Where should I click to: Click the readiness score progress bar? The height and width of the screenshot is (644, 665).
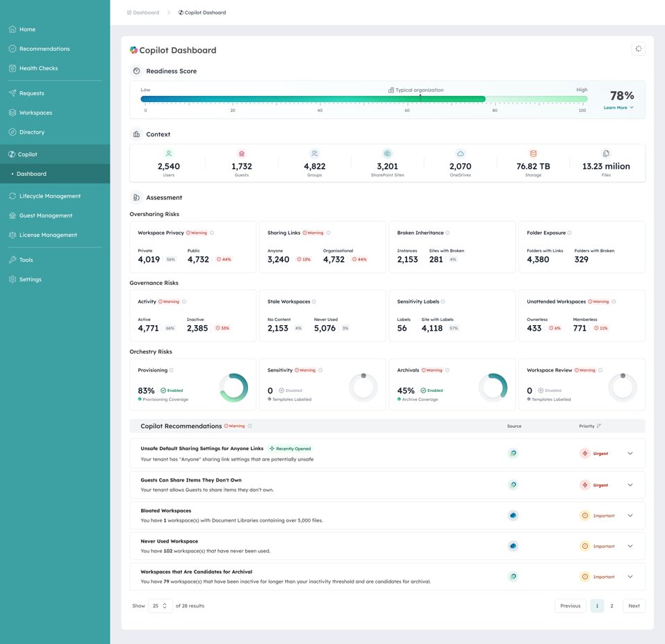364,99
